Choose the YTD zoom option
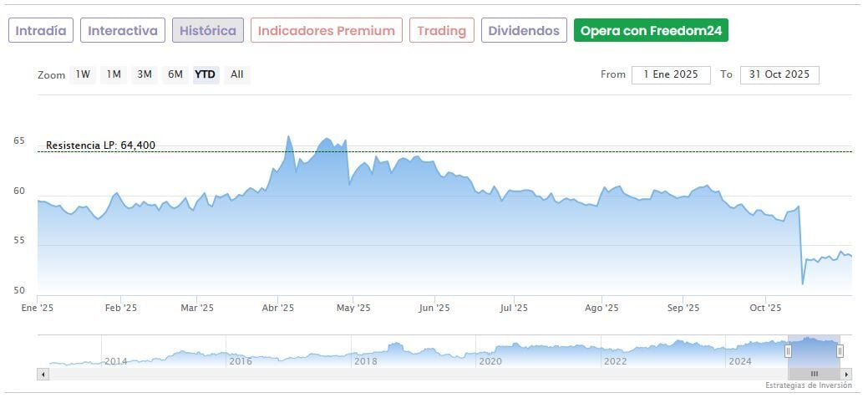868x398 pixels. 206,74
